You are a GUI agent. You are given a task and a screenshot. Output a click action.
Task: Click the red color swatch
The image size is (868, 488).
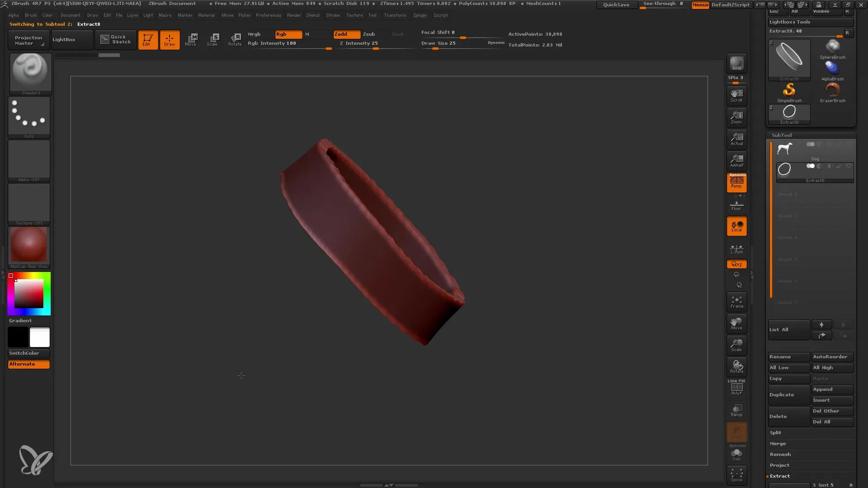pos(11,275)
